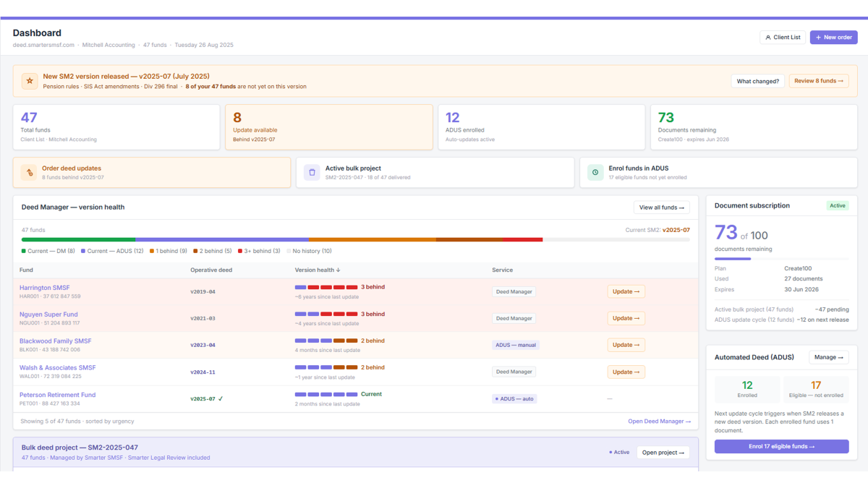Open Deed Manager link
Viewport: 868px width, 488px height.
click(x=659, y=421)
